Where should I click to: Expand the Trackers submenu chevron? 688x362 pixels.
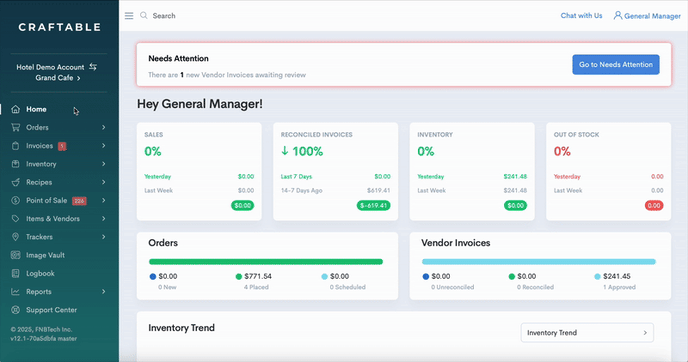[x=104, y=237]
